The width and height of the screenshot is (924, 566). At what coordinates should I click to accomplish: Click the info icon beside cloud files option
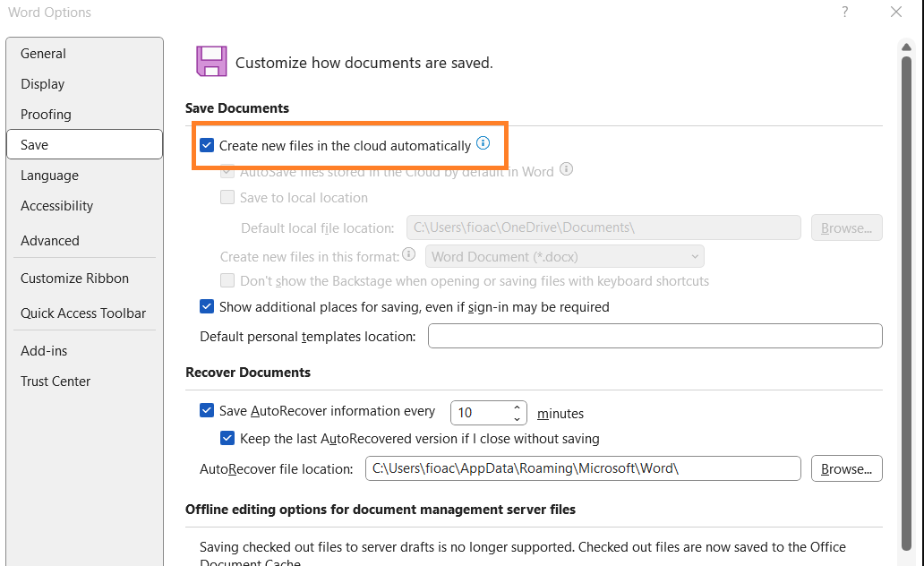click(483, 143)
